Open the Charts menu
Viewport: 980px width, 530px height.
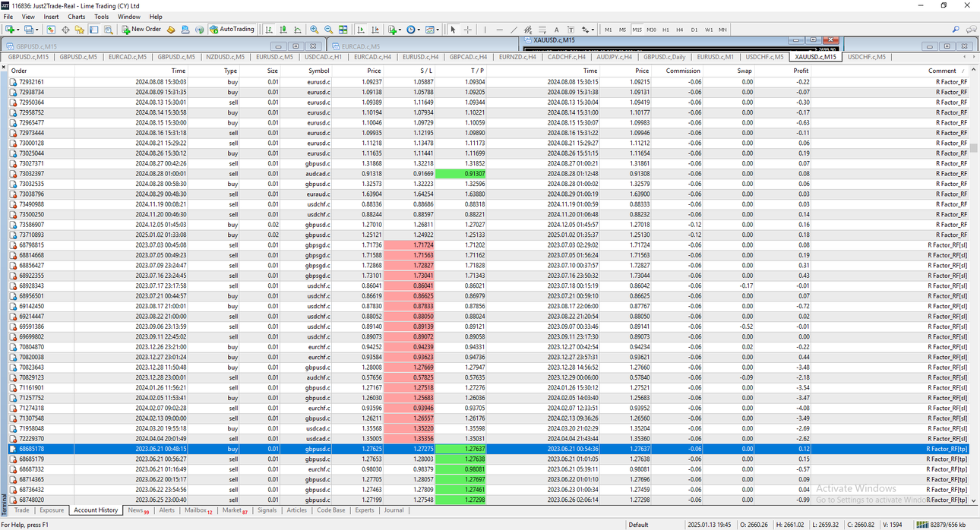click(x=77, y=16)
